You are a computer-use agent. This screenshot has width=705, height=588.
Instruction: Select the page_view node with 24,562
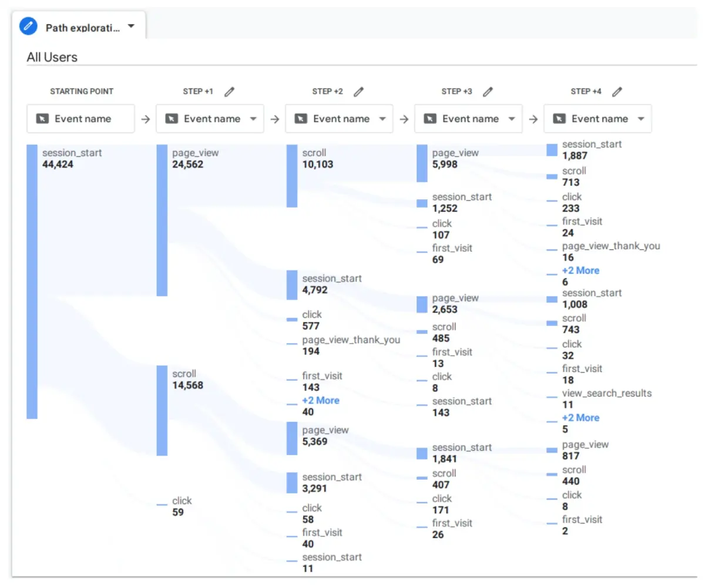point(162,220)
